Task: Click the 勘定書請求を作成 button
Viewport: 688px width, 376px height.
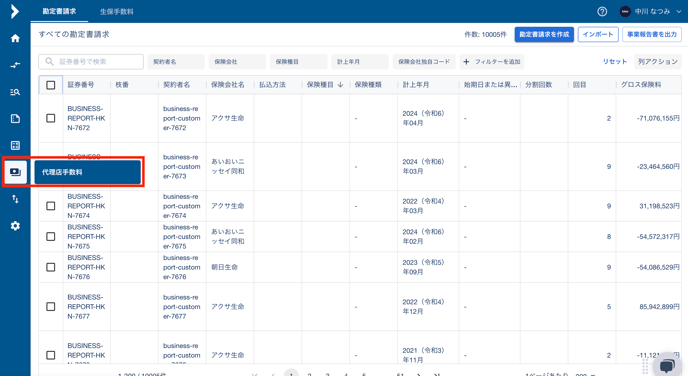Action: (544, 34)
